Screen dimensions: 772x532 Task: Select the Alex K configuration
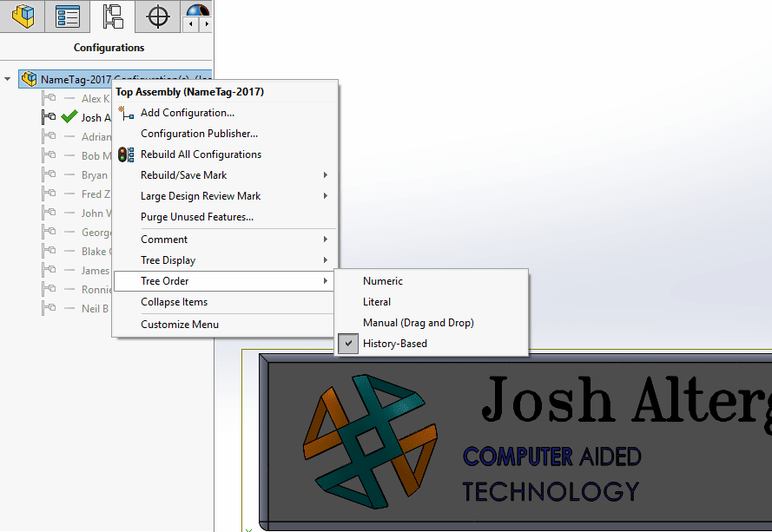(x=96, y=98)
